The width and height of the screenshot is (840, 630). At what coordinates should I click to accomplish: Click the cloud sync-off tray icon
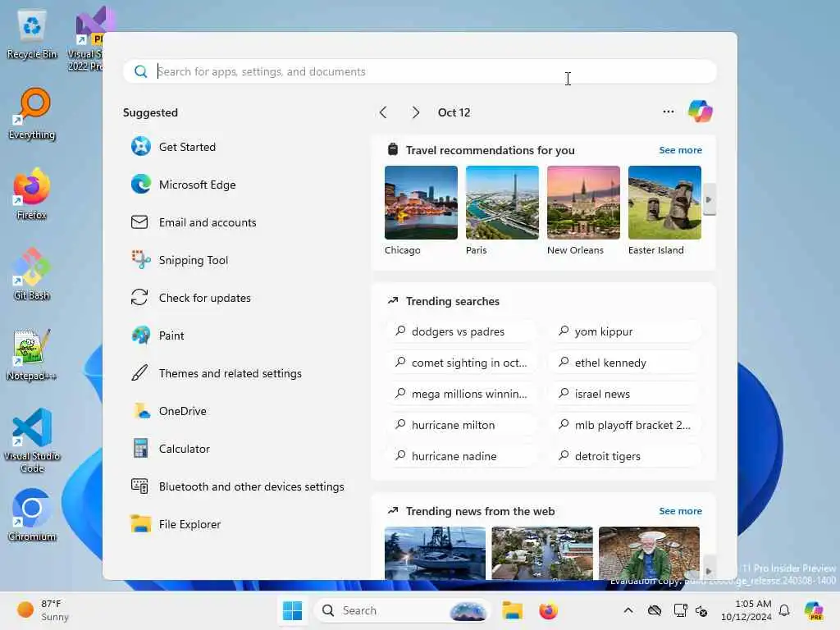pos(654,610)
